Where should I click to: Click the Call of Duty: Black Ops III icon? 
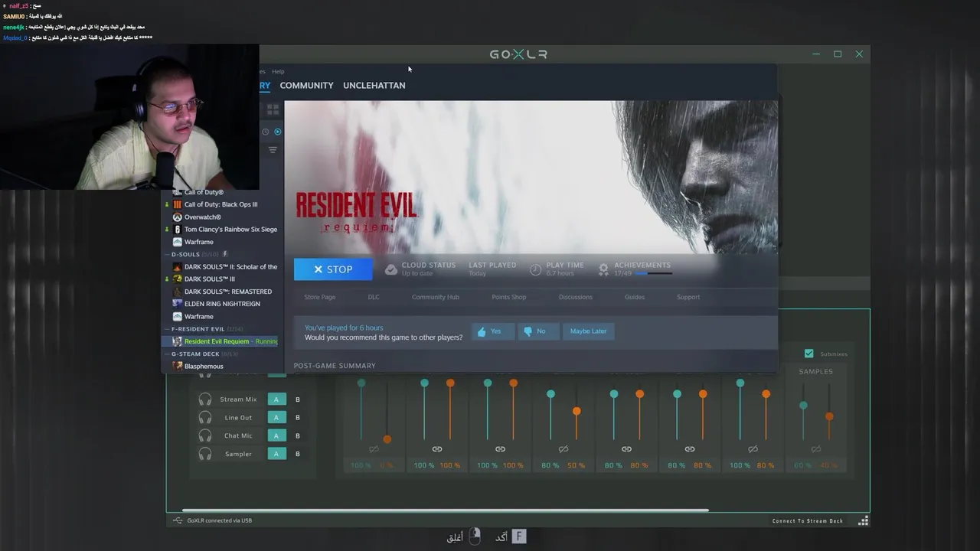click(x=178, y=205)
